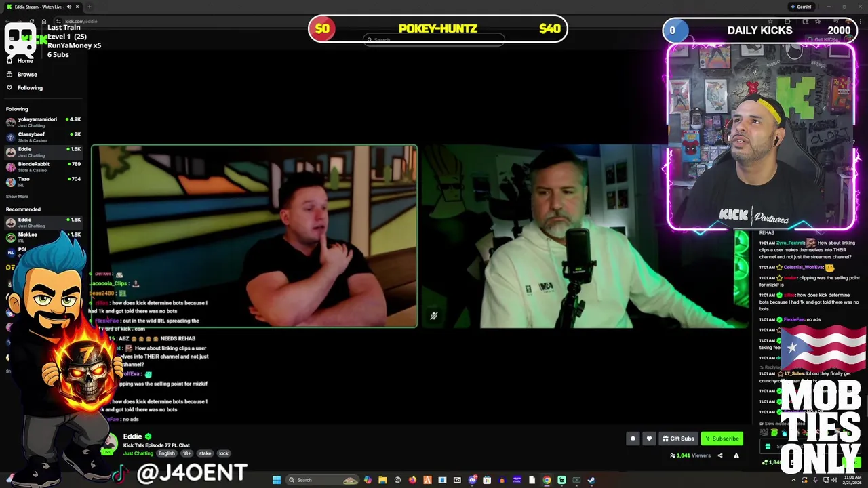This screenshot has height=488, width=868.
Task: Open Steam from the taskbar
Action: click(x=591, y=480)
